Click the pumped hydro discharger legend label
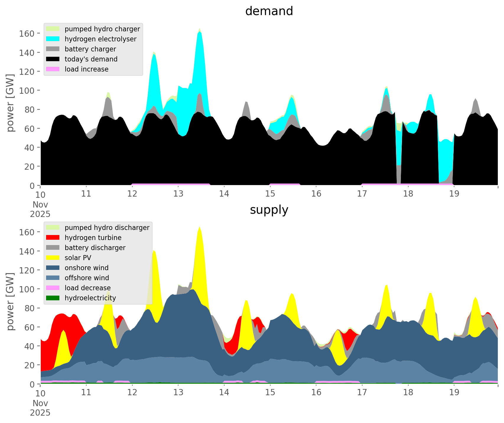The height and width of the screenshot is (423, 504). (x=107, y=228)
